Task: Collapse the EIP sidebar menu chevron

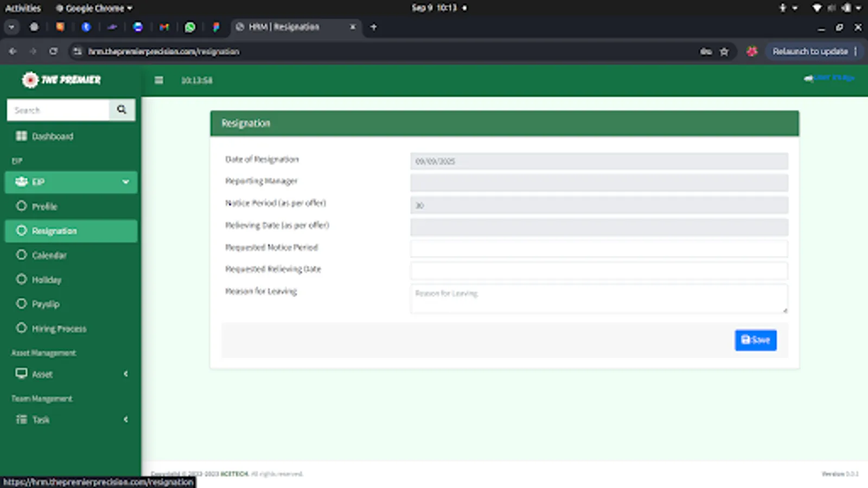Action: (126, 182)
